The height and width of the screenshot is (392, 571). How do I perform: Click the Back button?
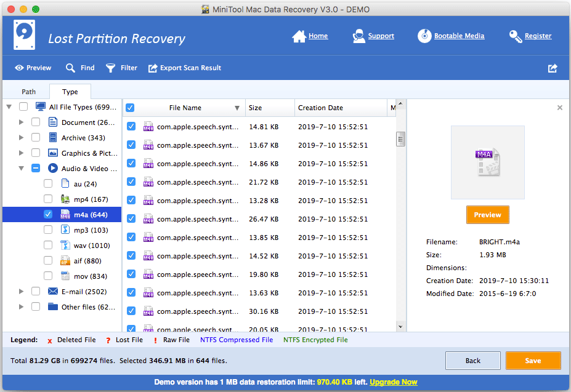(472, 361)
